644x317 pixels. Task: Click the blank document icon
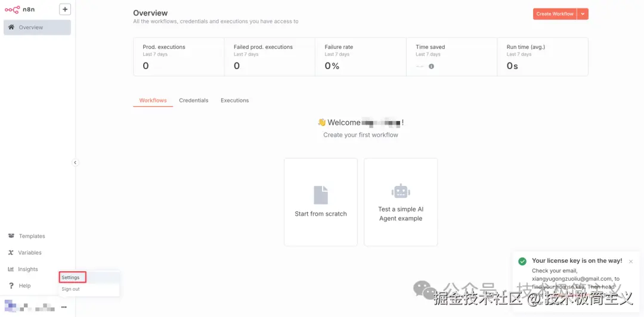(x=321, y=195)
